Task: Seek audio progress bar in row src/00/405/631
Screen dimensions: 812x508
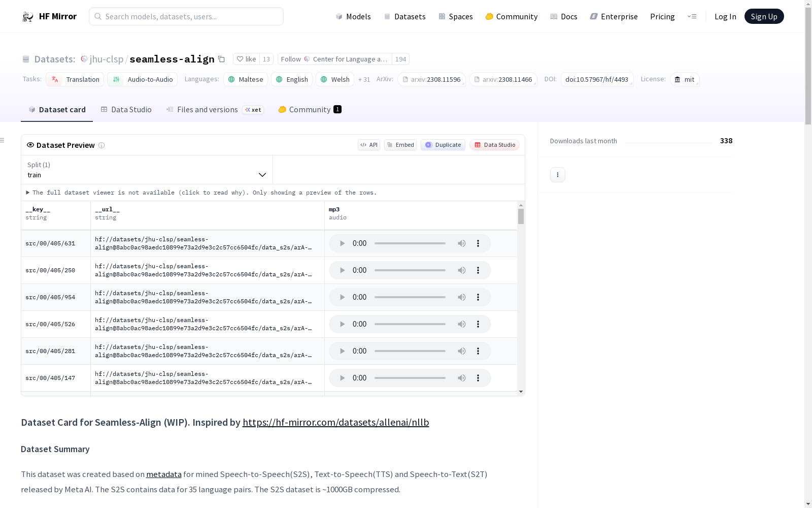Action: [x=410, y=243]
